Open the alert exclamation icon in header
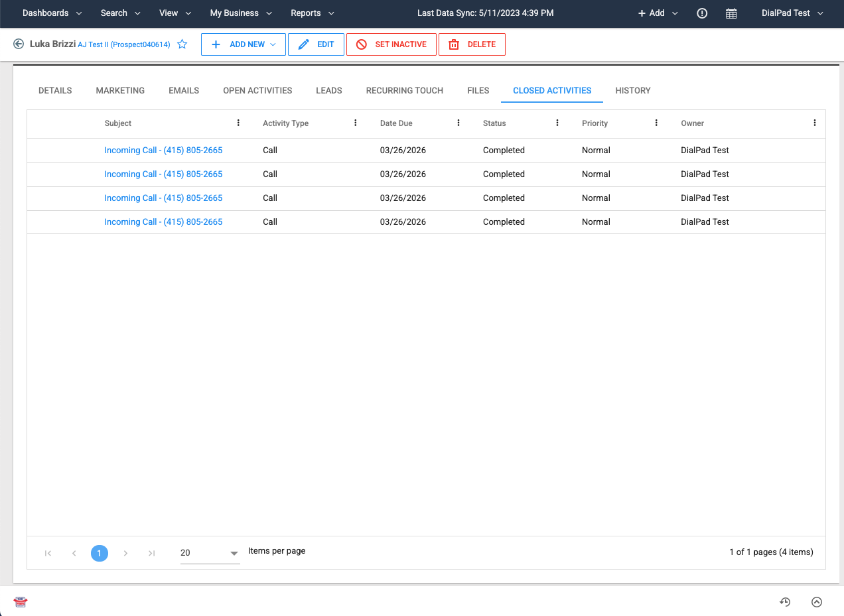The image size is (844, 616). tap(702, 13)
